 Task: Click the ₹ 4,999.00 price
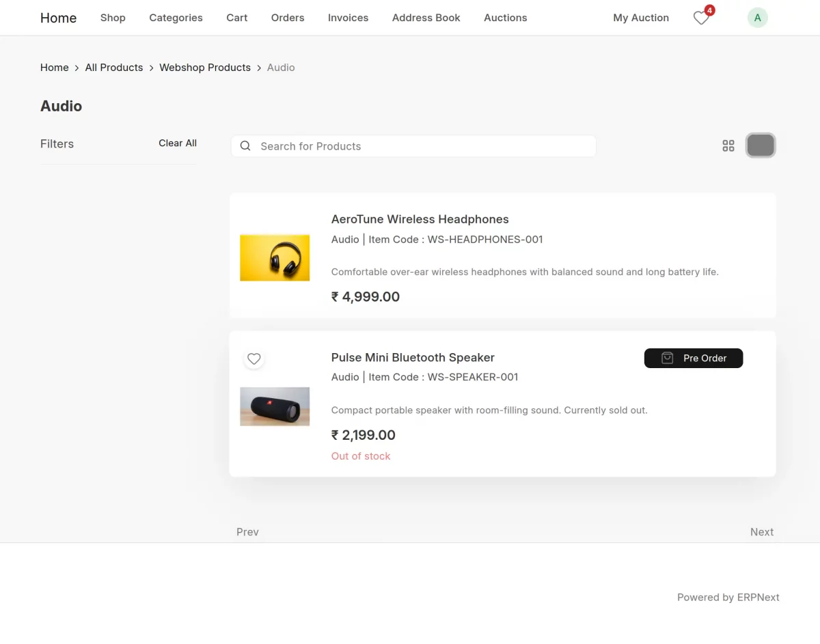pos(366,297)
